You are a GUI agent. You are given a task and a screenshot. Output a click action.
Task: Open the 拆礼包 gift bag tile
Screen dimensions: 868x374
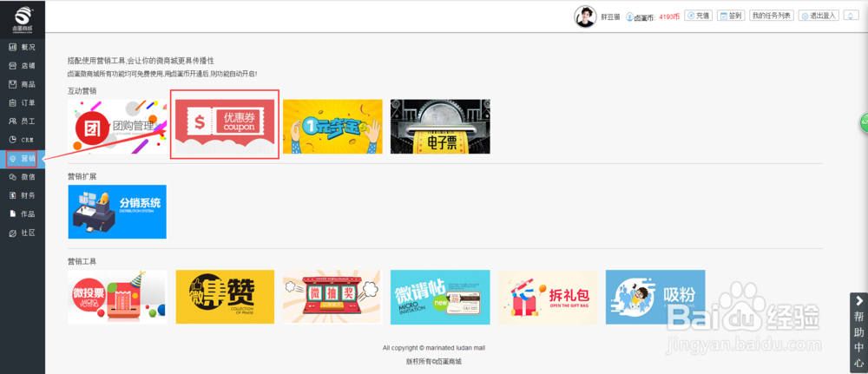click(x=548, y=297)
